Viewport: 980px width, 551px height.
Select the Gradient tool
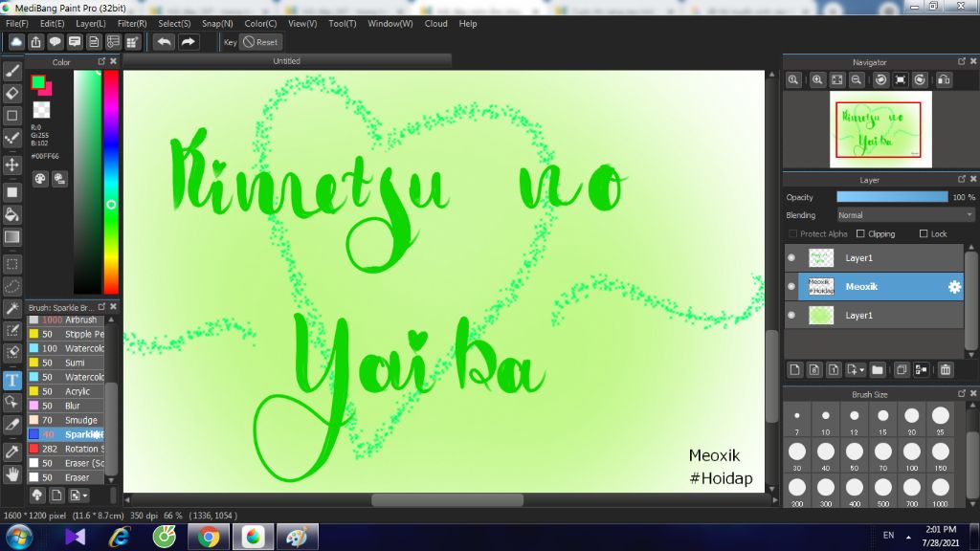point(11,237)
